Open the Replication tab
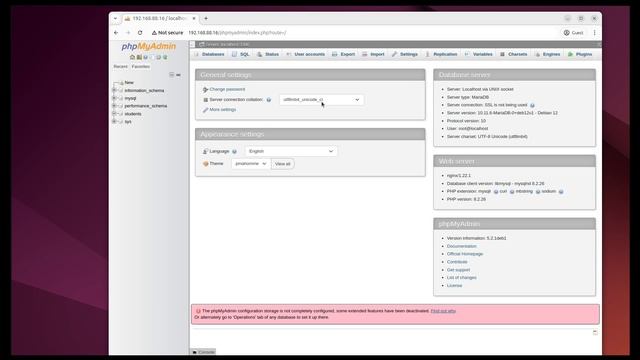 (441, 54)
